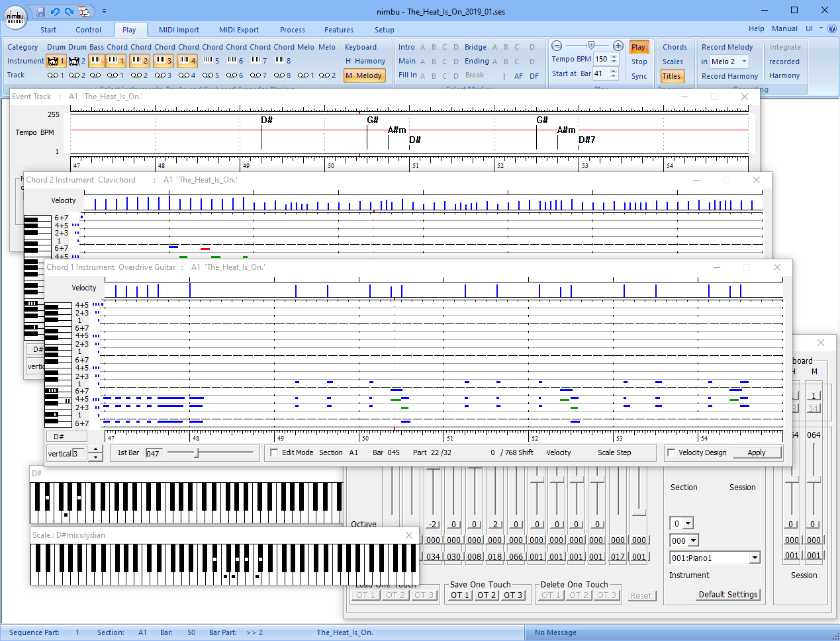Click the Play button
Viewport: 840px width, 641px height.
(638, 47)
